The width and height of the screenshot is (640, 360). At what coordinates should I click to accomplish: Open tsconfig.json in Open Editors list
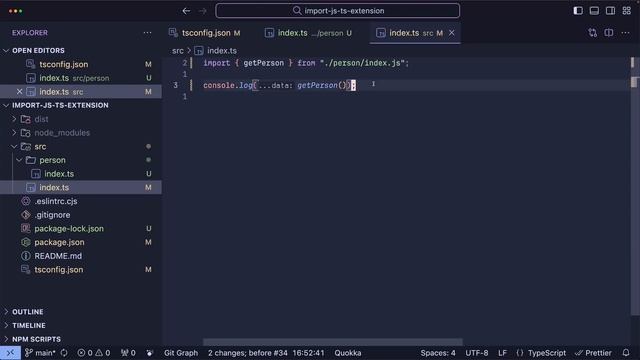81,64
